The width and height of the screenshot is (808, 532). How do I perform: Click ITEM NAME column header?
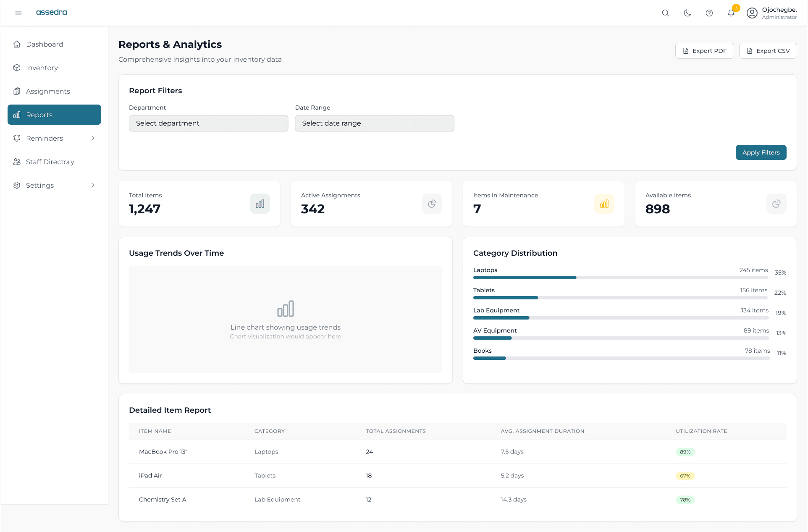[x=155, y=431]
